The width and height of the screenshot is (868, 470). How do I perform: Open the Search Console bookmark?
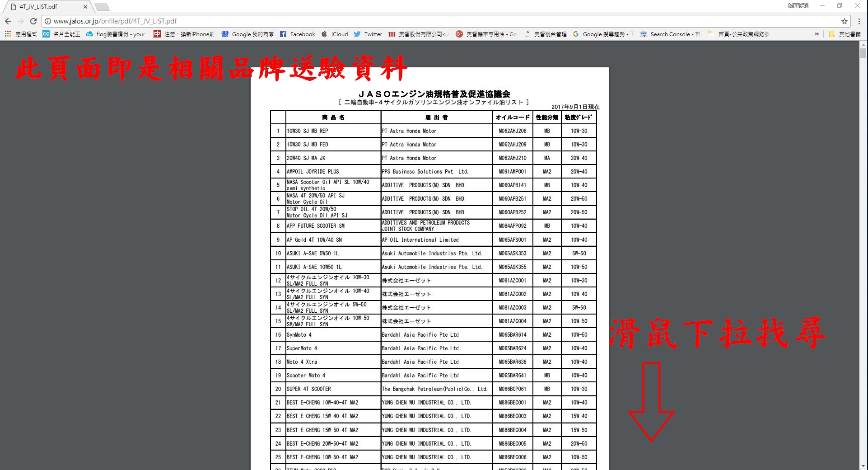[x=670, y=34]
